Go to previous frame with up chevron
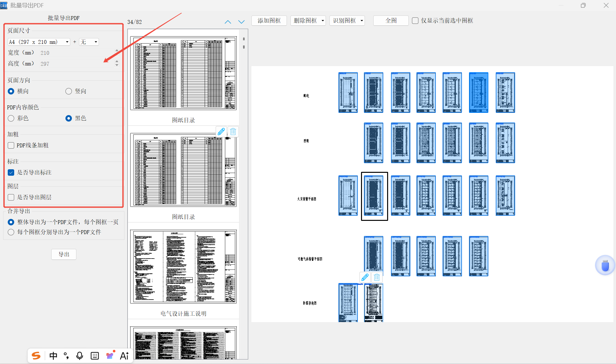 click(228, 22)
